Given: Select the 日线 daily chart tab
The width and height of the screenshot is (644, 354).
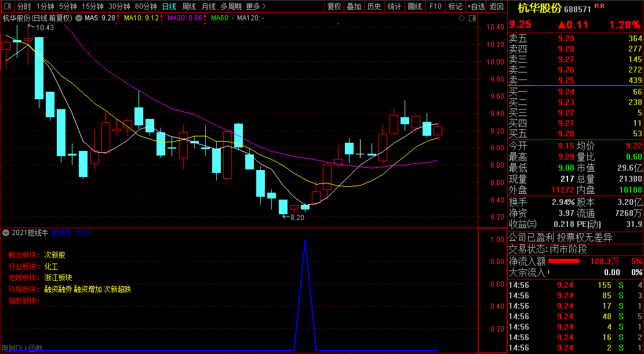Looking at the screenshot, I should pos(169,6).
